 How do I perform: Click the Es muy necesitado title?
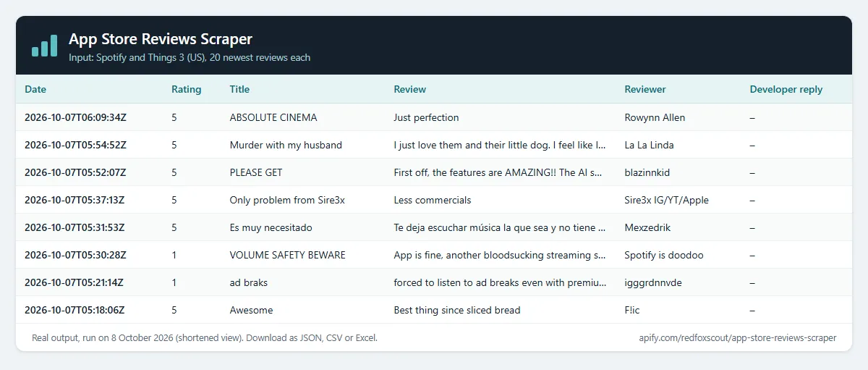[x=271, y=227]
